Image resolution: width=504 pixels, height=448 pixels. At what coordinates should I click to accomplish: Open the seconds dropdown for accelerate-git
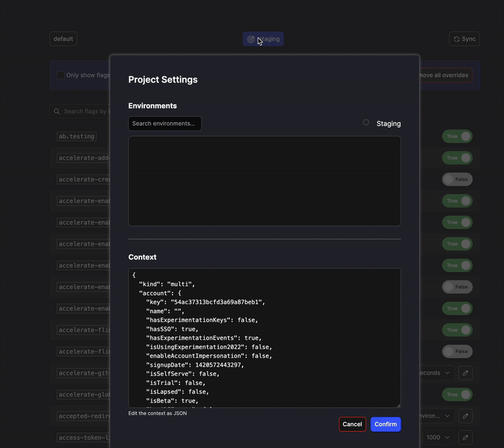[x=437, y=373]
